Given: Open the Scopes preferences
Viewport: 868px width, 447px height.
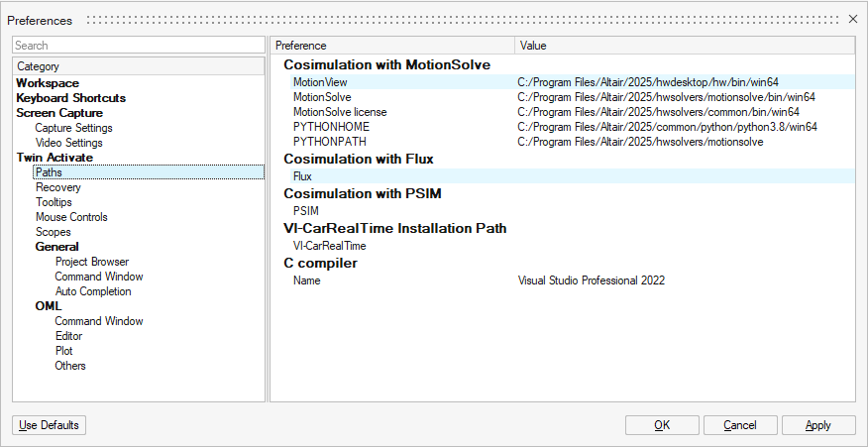Looking at the screenshot, I should point(54,232).
